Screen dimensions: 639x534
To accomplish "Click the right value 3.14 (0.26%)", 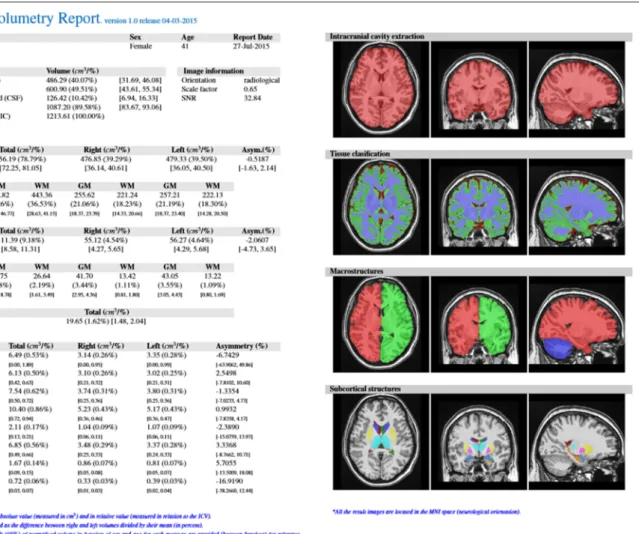I will coord(97,355).
